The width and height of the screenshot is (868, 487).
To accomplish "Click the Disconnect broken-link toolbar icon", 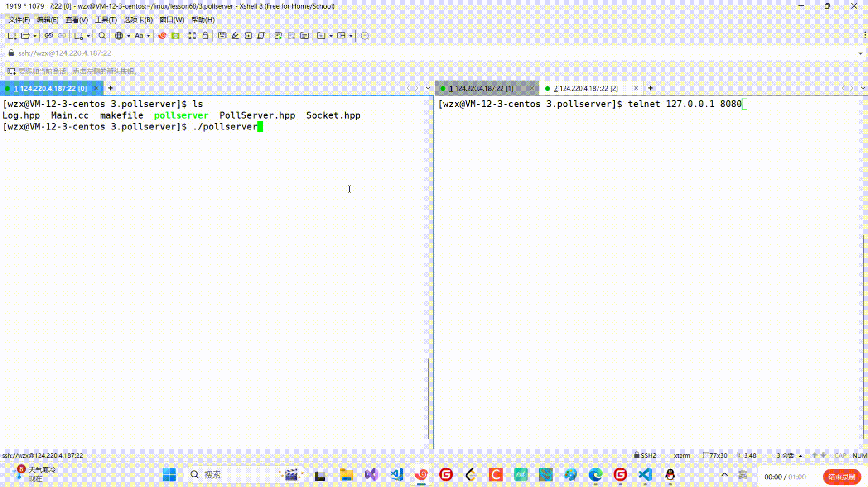I will point(48,36).
